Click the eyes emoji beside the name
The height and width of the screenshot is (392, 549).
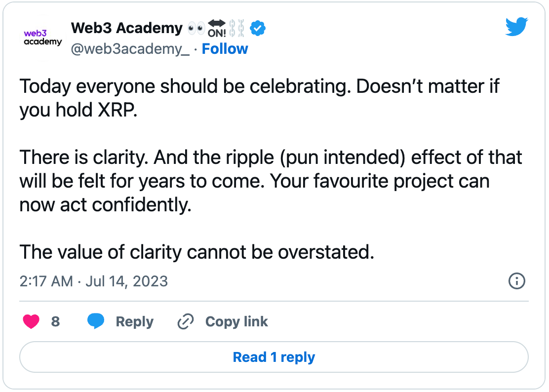196,28
